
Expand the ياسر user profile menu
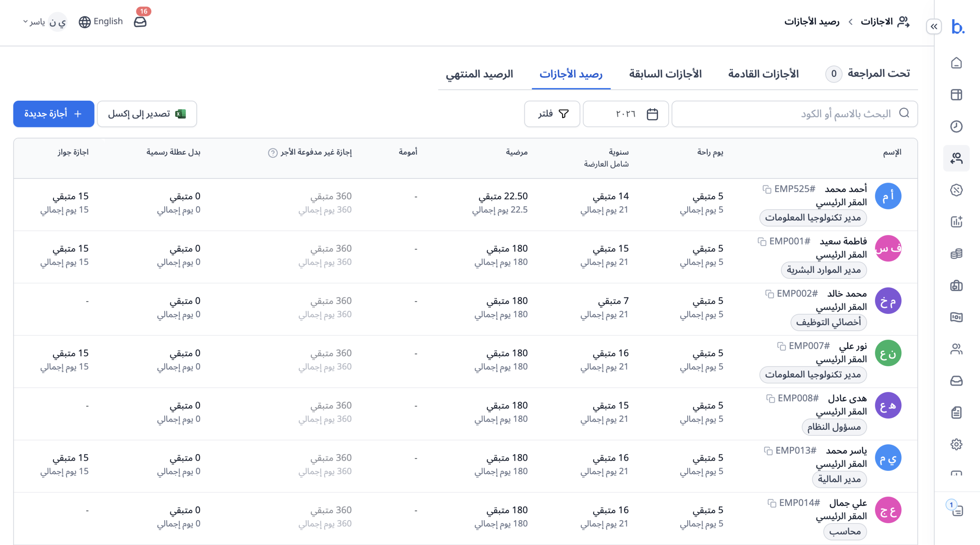(x=44, y=22)
